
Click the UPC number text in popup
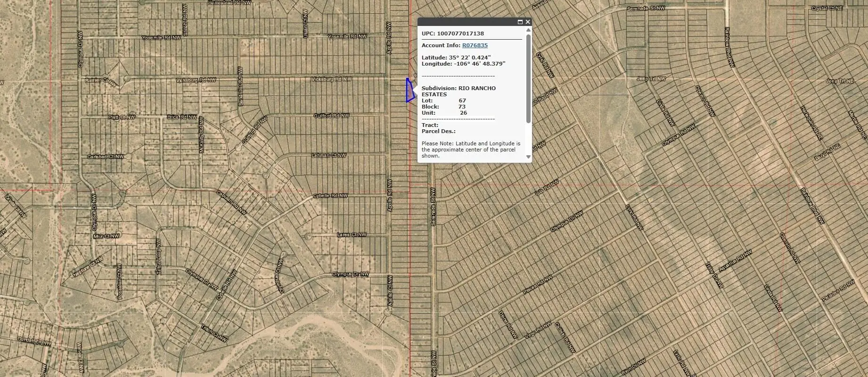point(460,34)
